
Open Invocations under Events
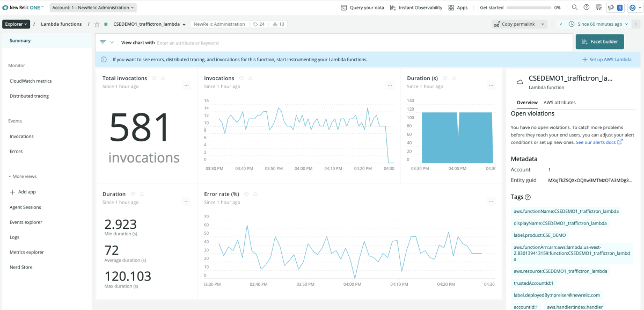click(21, 136)
